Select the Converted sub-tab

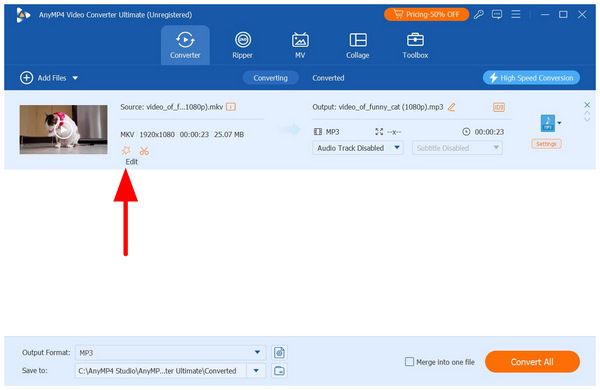pyautogui.click(x=328, y=78)
